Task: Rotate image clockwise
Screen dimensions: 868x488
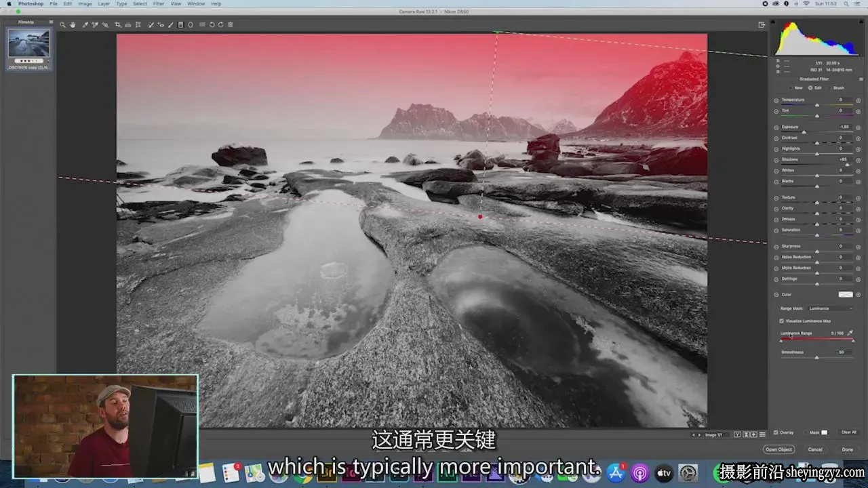Action: tap(220, 24)
